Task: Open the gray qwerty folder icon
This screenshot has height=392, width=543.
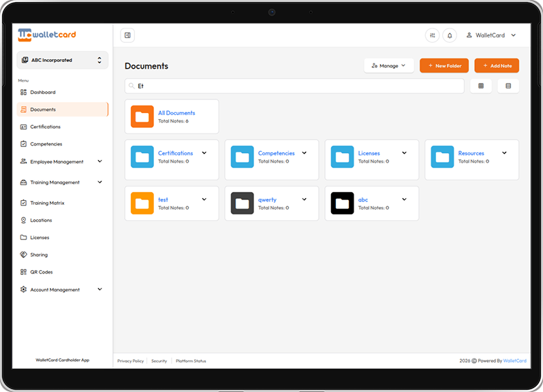Action: click(242, 203)
